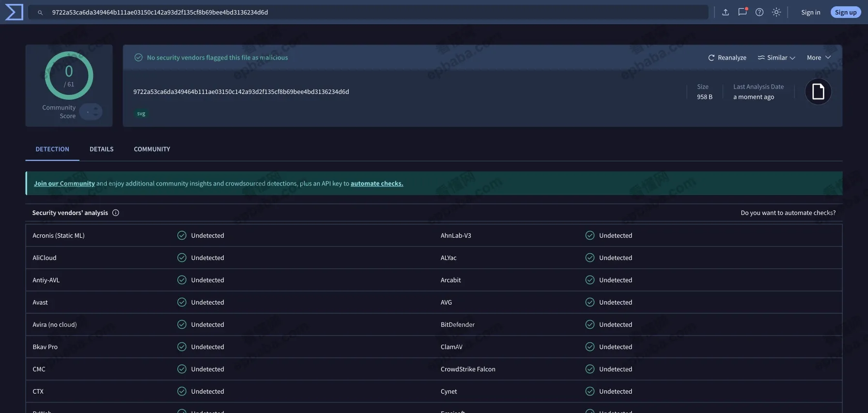
Task: Expand the More dropdown
Action: pyautogui.click(x=819, y=58)
